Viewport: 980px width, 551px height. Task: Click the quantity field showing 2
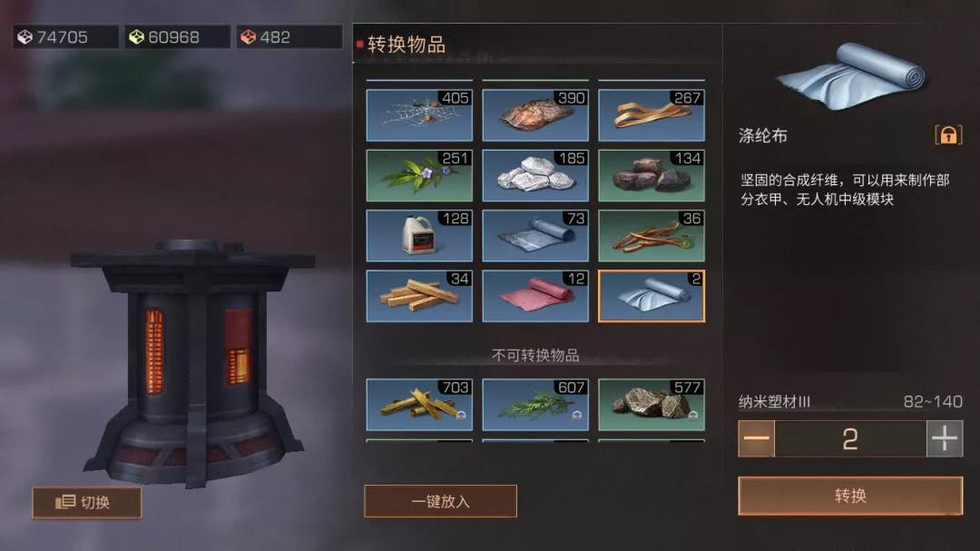pyautogui.click(x=850, y=438)
